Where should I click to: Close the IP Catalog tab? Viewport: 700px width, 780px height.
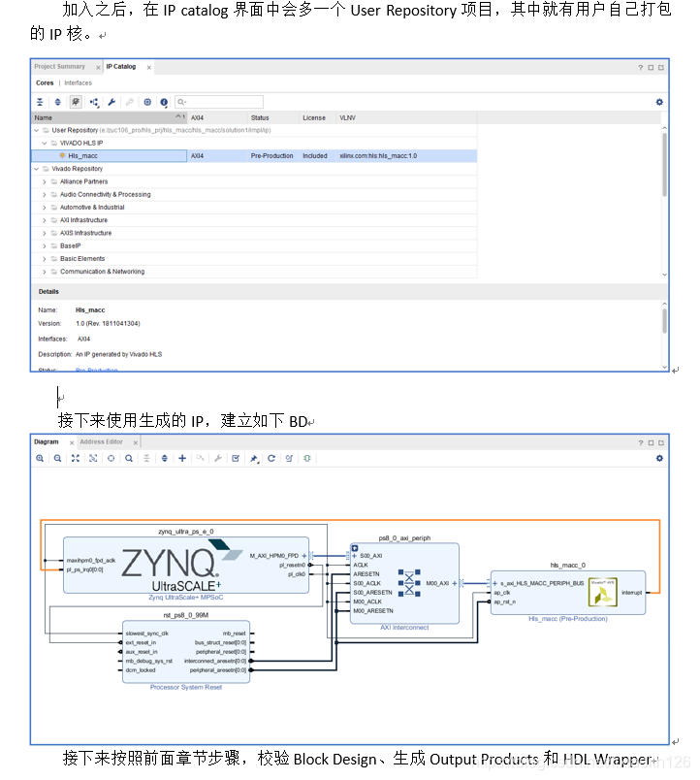[148, 68]
